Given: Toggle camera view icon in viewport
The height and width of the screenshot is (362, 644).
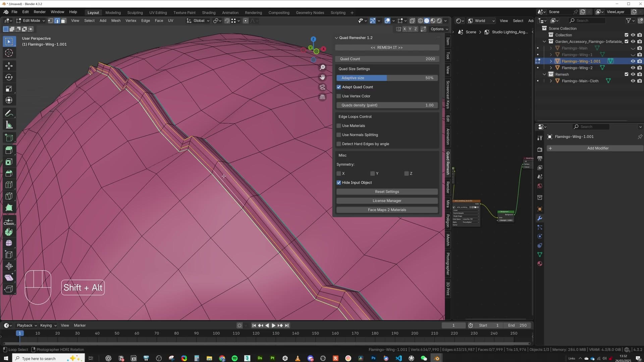Looking at the screenshot, I should pos(322,87).
